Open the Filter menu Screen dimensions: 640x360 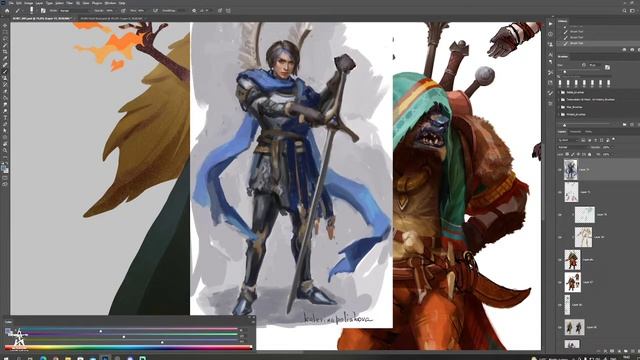[69, 3]
